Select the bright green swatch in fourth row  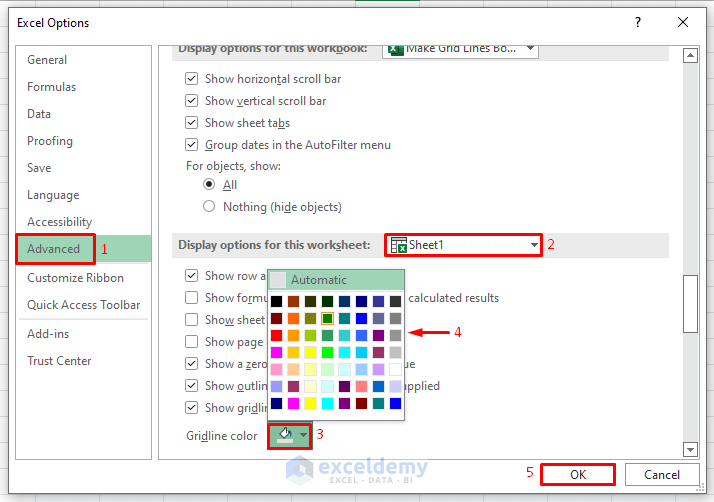[327, 353]
